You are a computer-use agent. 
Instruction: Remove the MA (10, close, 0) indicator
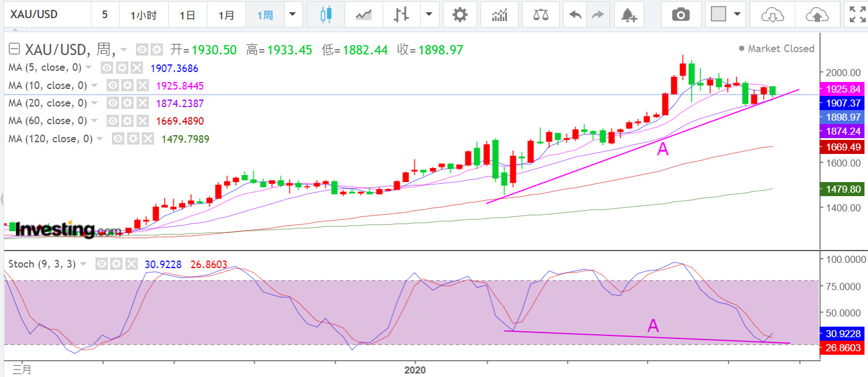(142, 85)
